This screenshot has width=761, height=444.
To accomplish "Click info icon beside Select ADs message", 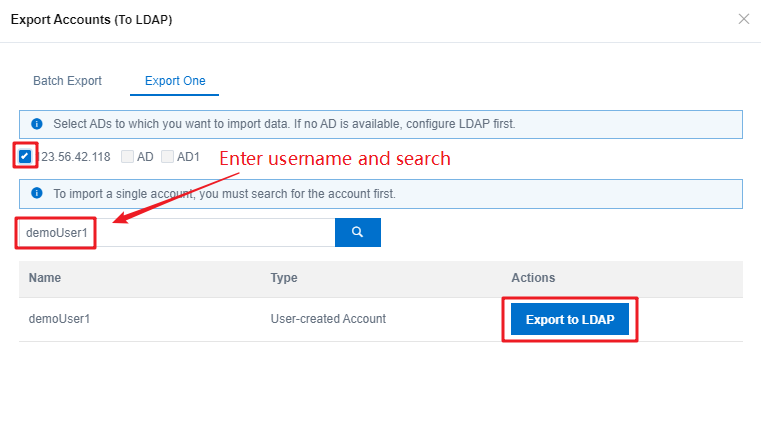I will [37, 124].
